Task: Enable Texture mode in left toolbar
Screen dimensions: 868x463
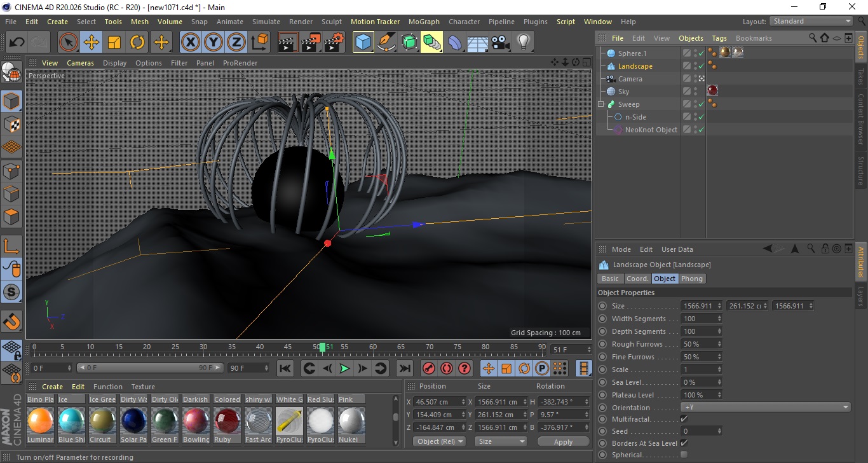Action: click(11, 123)
